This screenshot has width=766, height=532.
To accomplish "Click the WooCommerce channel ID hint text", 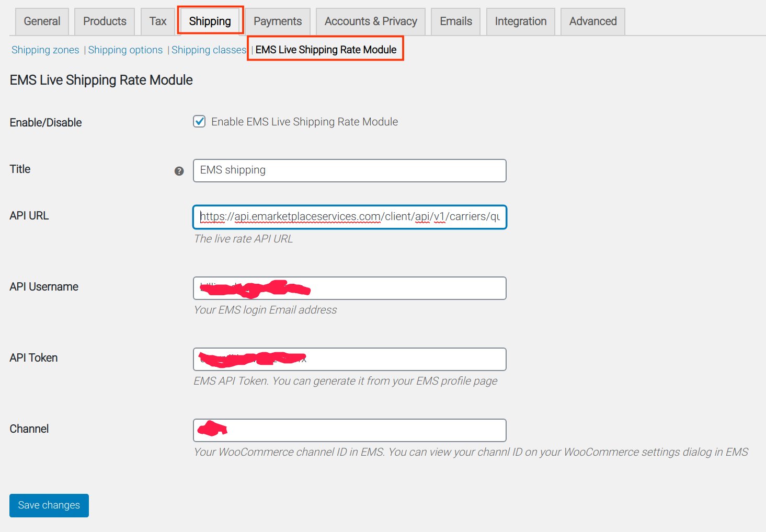I will [471, 452].
